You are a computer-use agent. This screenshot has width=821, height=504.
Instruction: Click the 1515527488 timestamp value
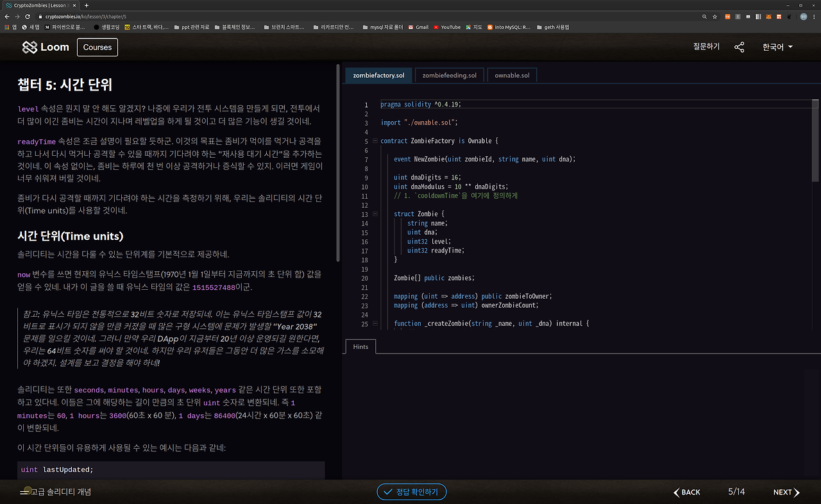[214, 288]
